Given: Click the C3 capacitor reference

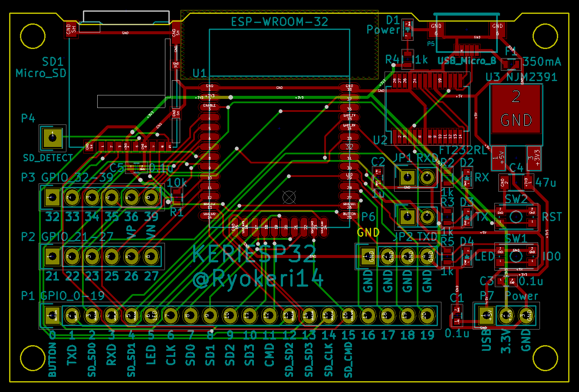Looking at the screenshot, I should tap(487, 281).
